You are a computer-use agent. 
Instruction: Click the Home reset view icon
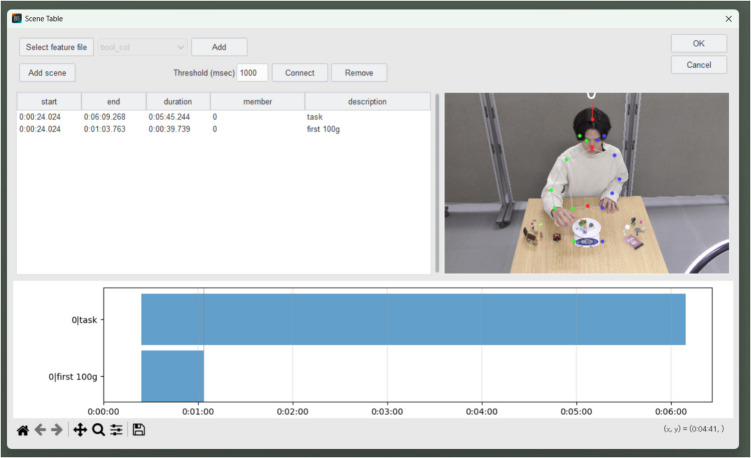[23, 430]
